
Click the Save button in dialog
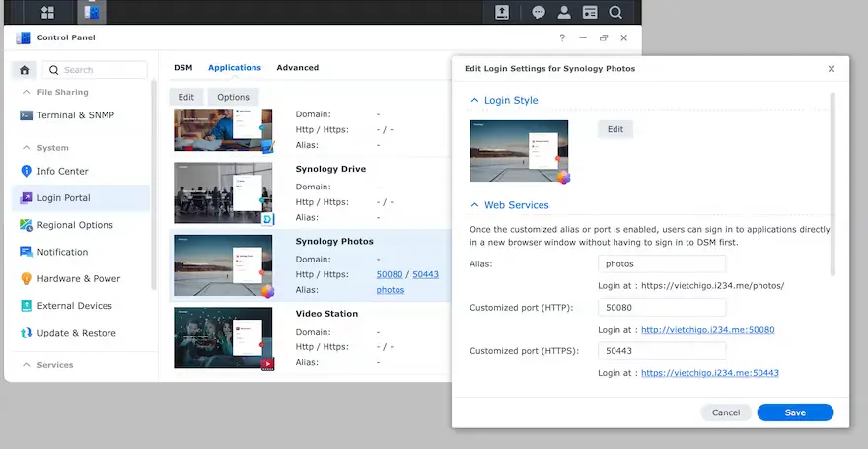[795, 412]
